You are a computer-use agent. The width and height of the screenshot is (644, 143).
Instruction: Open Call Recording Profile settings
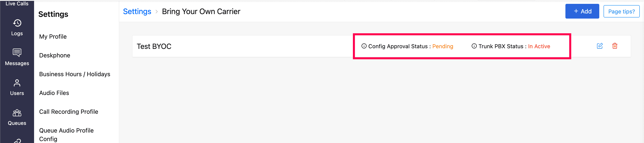pyautogui.click(x=69, y=112)
